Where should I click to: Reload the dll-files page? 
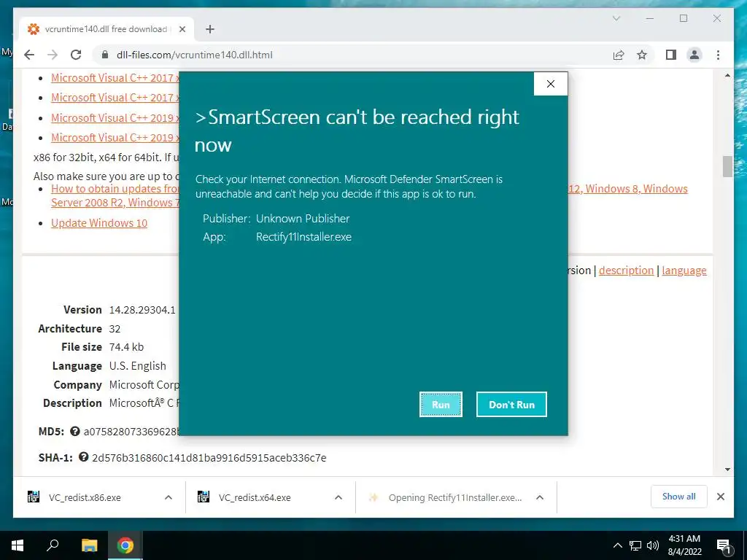pos(76,55)
